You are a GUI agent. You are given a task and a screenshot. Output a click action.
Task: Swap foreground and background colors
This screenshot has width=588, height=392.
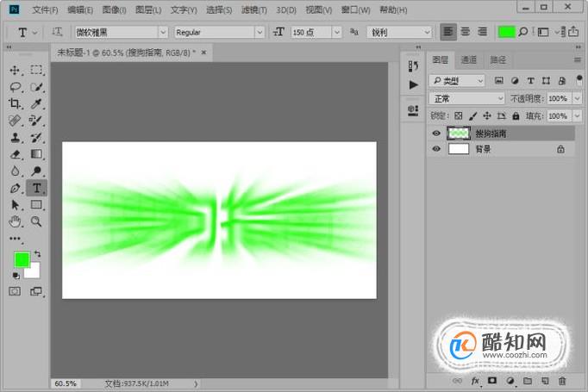tap(37, 254)
